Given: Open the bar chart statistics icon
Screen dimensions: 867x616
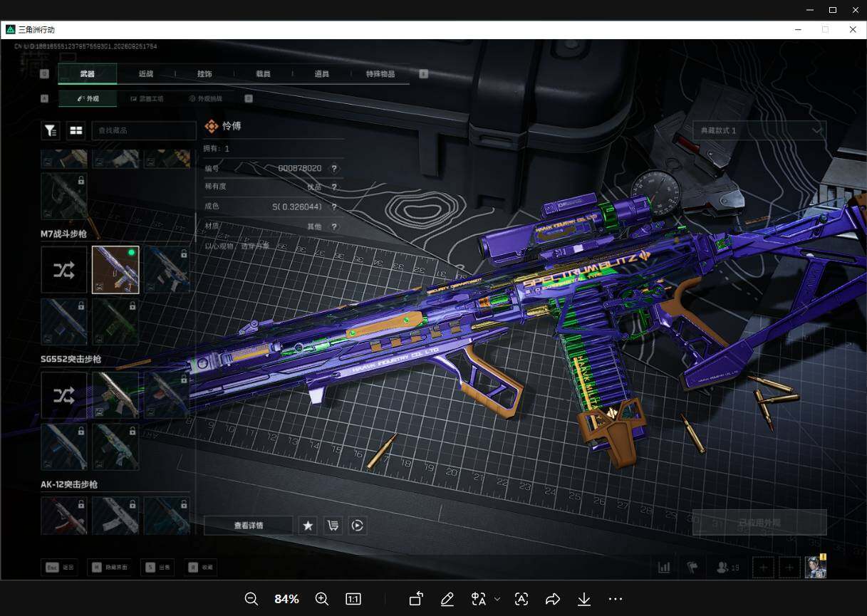Looking at the screenshot, I should point(664,568).
